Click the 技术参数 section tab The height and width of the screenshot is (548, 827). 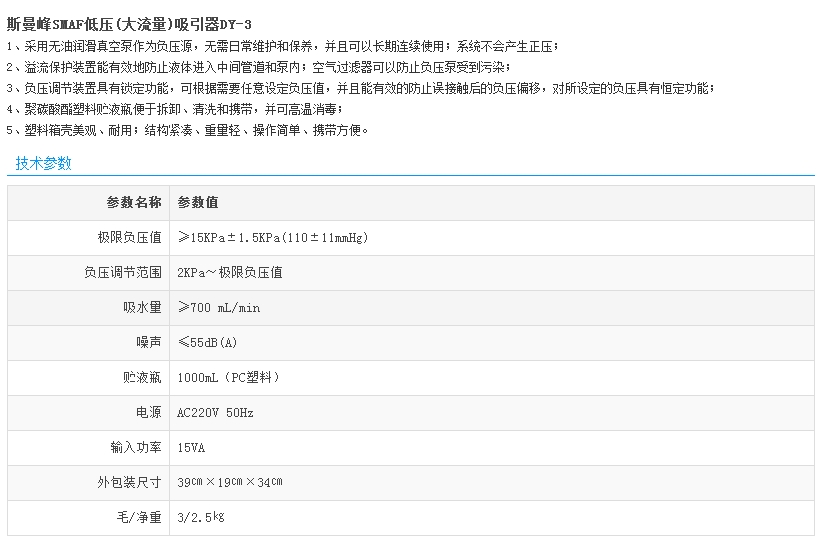[x=43, y=164]
